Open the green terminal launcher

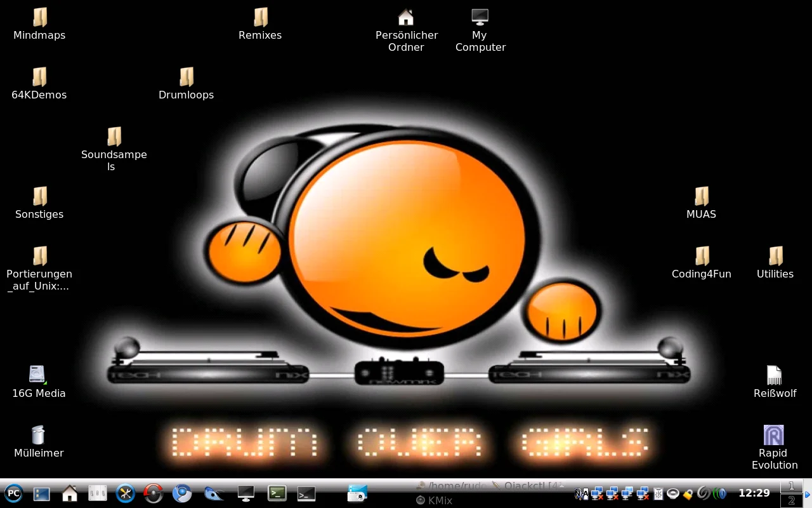pos(277,493)
